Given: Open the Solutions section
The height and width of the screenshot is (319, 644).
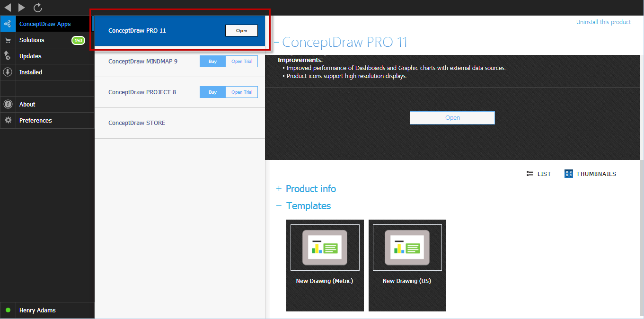Looking at the screenshot, I should pos(32,40).
